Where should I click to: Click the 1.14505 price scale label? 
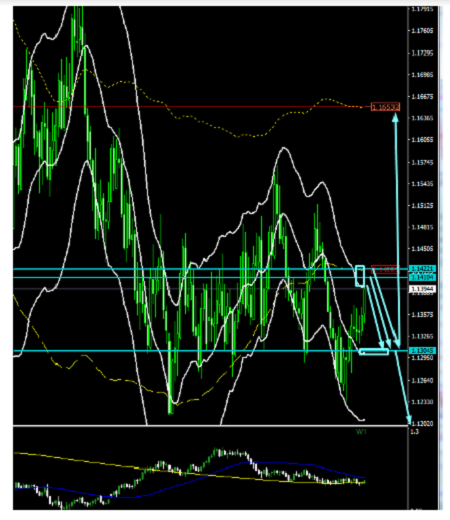tap(422, 249)
